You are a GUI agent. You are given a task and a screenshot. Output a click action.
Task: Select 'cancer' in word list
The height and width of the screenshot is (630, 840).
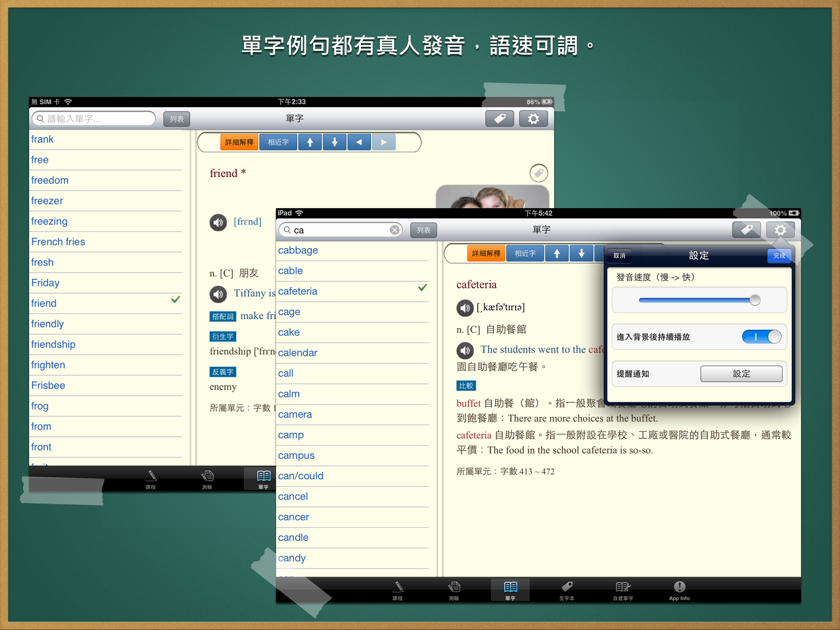tap(352, 517)
